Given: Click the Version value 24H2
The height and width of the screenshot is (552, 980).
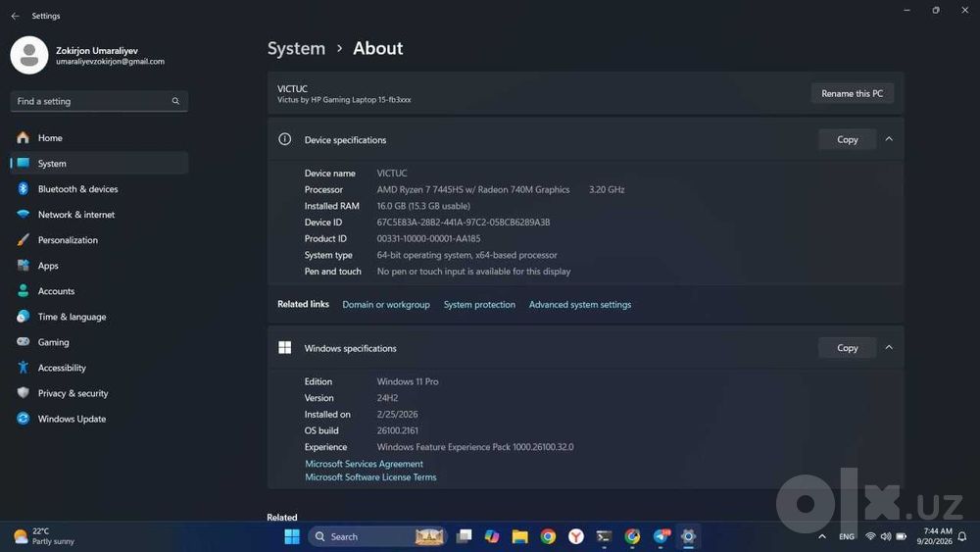Looking at the screenshot, I should (x=387, y=398).
